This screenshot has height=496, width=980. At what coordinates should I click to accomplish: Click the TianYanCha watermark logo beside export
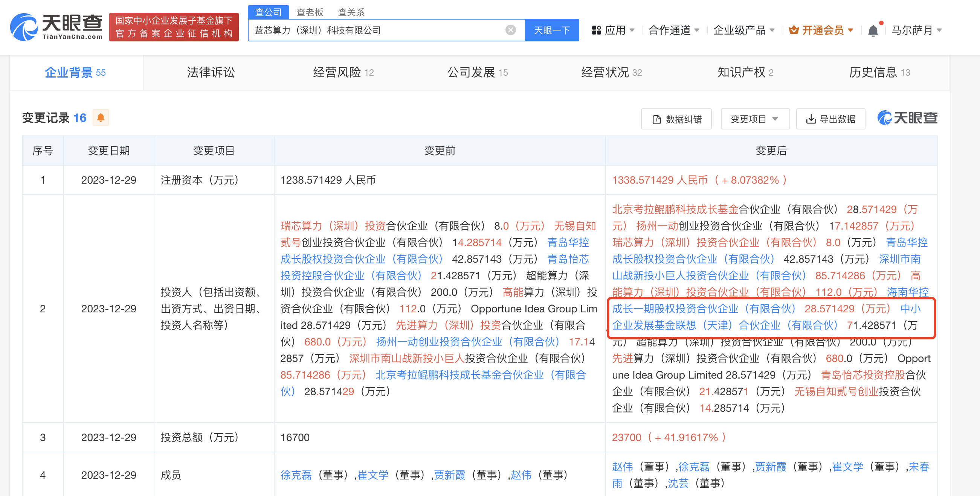point(907,118)
